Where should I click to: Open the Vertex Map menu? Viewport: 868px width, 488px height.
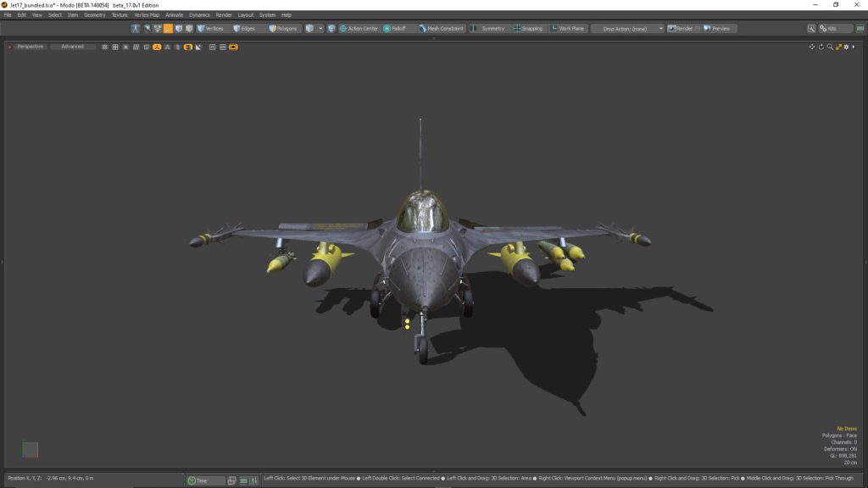click(x=147, y=15)
